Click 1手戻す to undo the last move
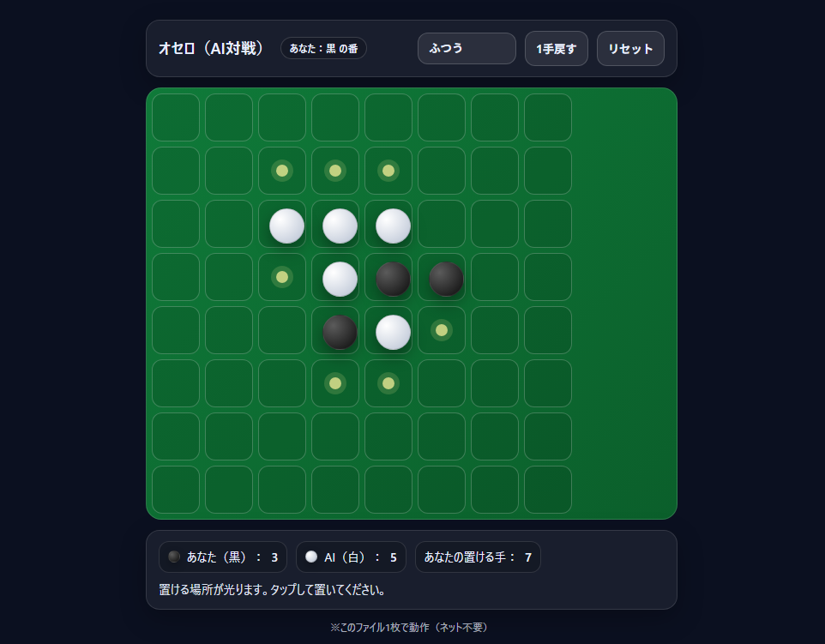This screenshot has width=825, height=644. point(556,48)
